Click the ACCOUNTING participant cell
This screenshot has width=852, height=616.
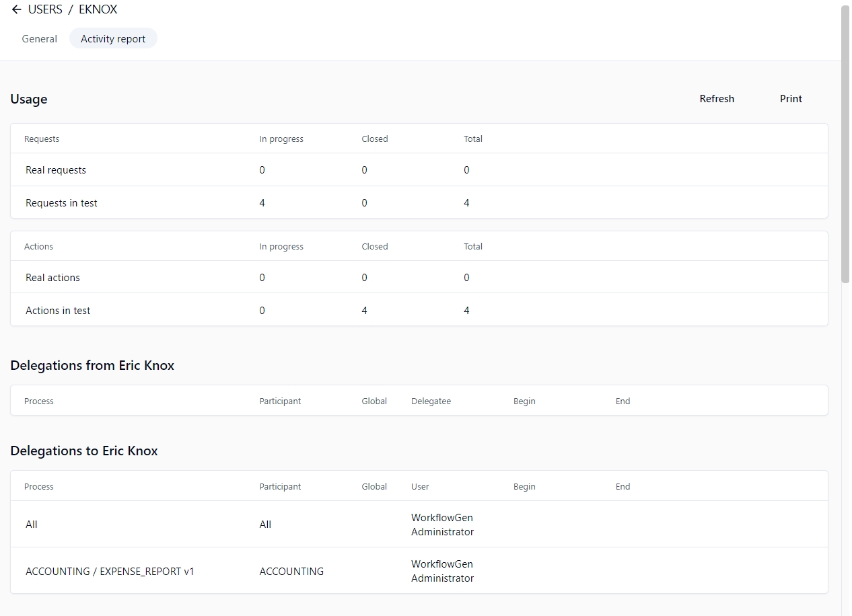tap(291, 572)
